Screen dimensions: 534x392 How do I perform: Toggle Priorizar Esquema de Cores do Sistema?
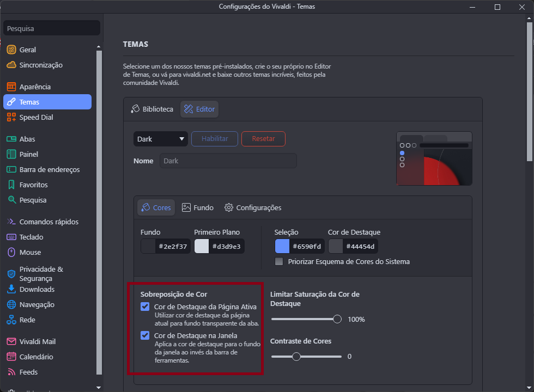pyautogui.click(x=279, y=262)
